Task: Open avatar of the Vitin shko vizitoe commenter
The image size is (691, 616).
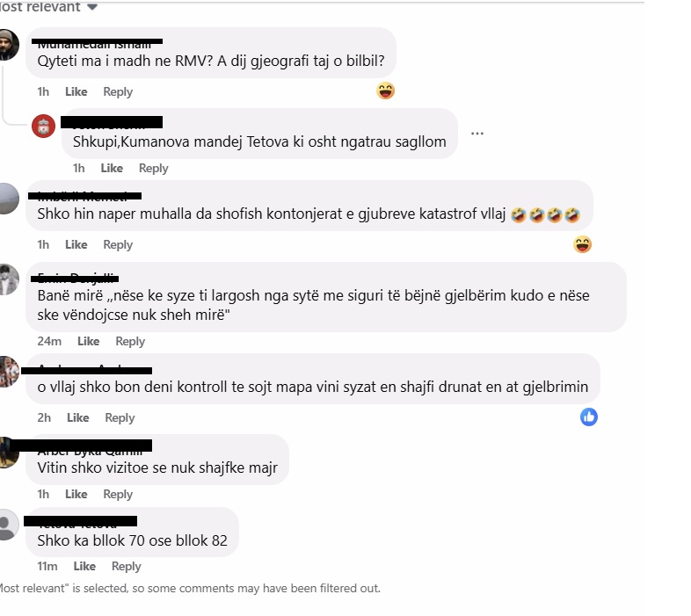Action: click(x=9, y=453)
